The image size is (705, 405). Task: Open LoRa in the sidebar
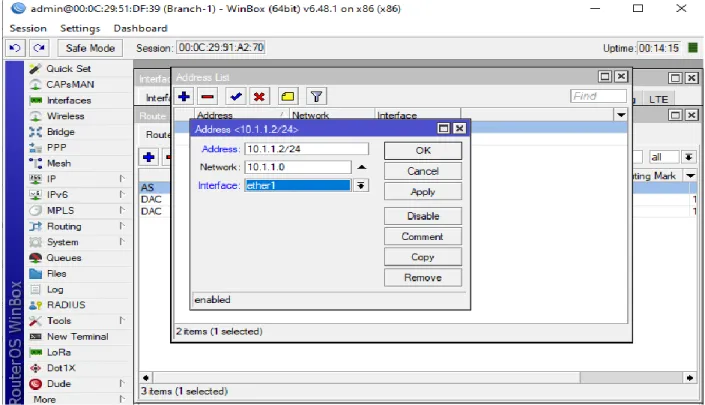59,352
